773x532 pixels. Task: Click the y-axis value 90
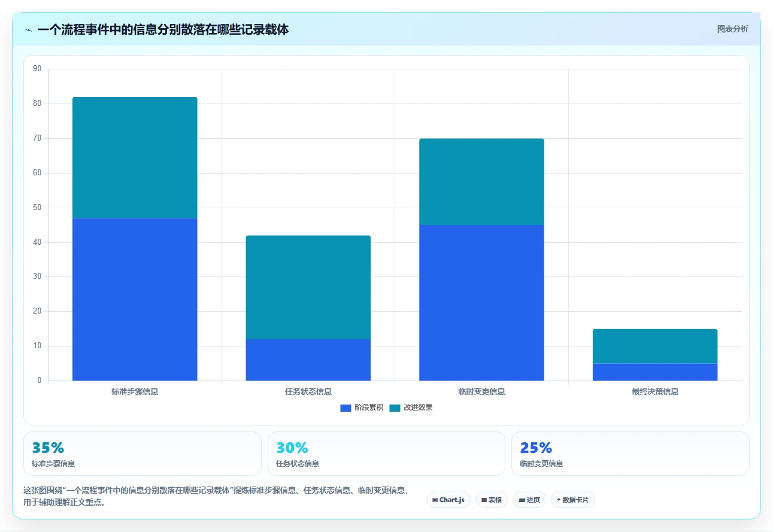coord(37,69)
